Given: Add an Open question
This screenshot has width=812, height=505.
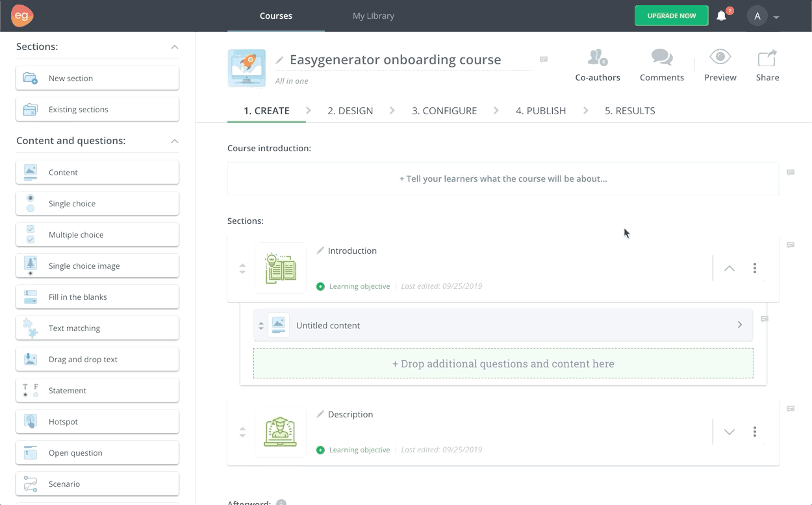Looking at the screenshot, I should (97, 452).
